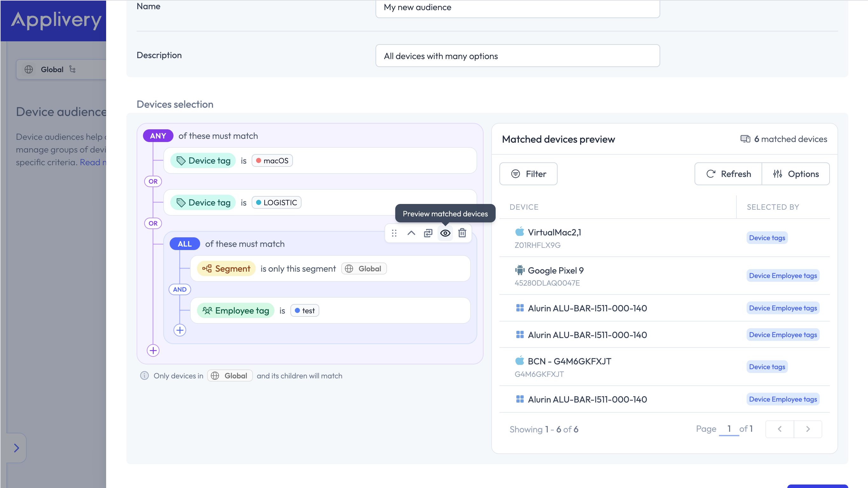Select the Google Pixel 9 device row
868x488 pixels.
coord(664,276)
